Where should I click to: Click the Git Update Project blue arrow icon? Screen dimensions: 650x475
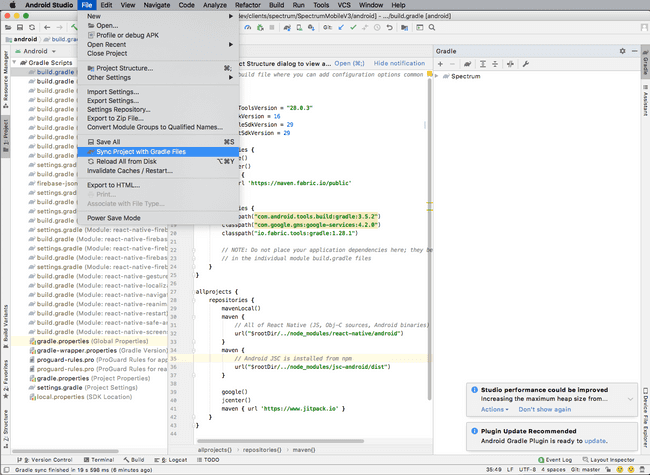[341, 27]
